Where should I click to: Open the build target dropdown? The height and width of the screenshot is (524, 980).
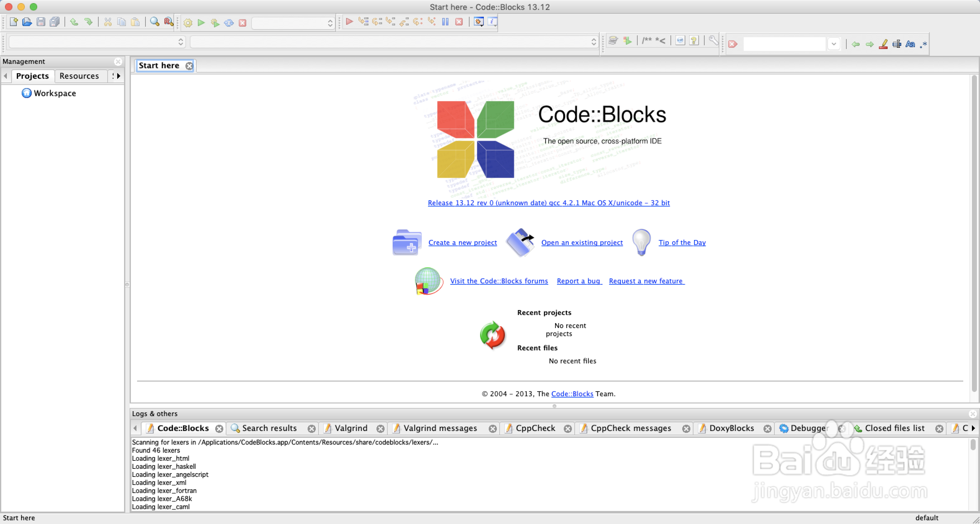tap(293, 23)
